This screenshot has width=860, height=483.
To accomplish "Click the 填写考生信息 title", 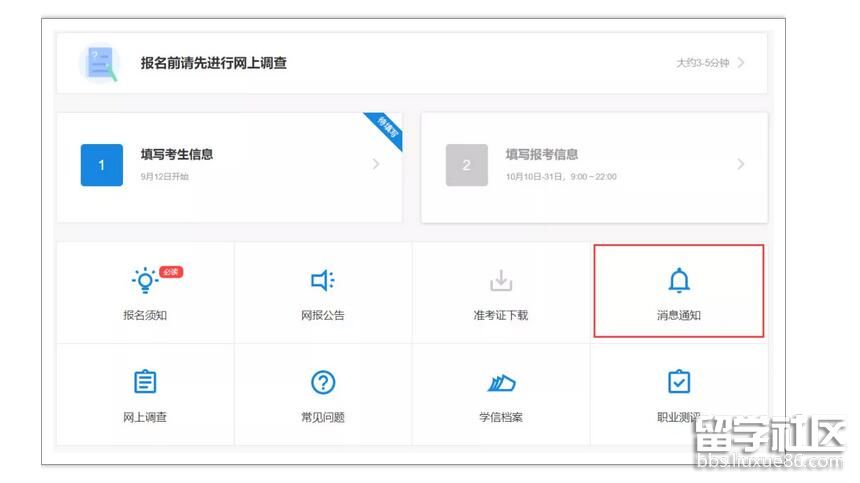I will [176, 154].
